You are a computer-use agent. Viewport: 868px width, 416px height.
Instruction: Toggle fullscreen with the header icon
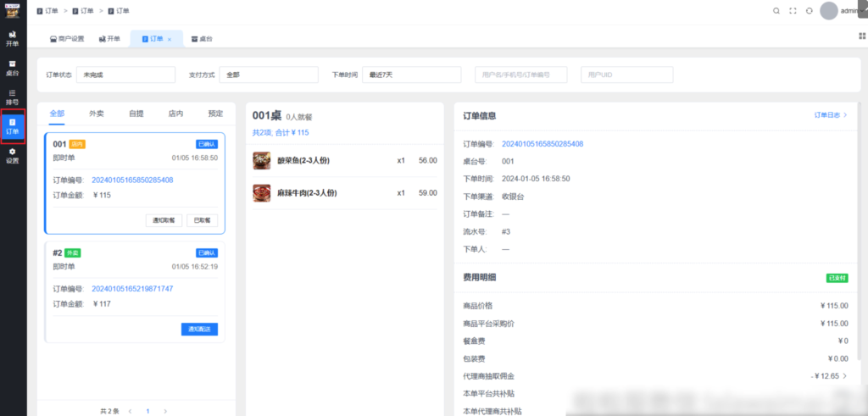[793, 10]
